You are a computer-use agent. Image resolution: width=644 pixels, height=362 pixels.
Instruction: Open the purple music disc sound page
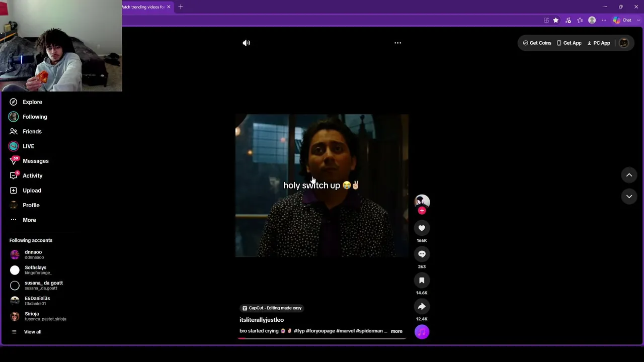pyautogui.click(x=422, y=332)
